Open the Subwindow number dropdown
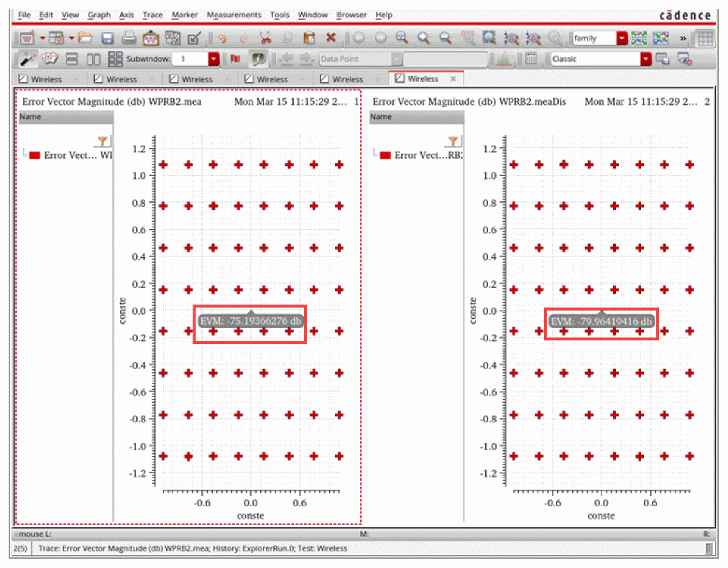 213,59
